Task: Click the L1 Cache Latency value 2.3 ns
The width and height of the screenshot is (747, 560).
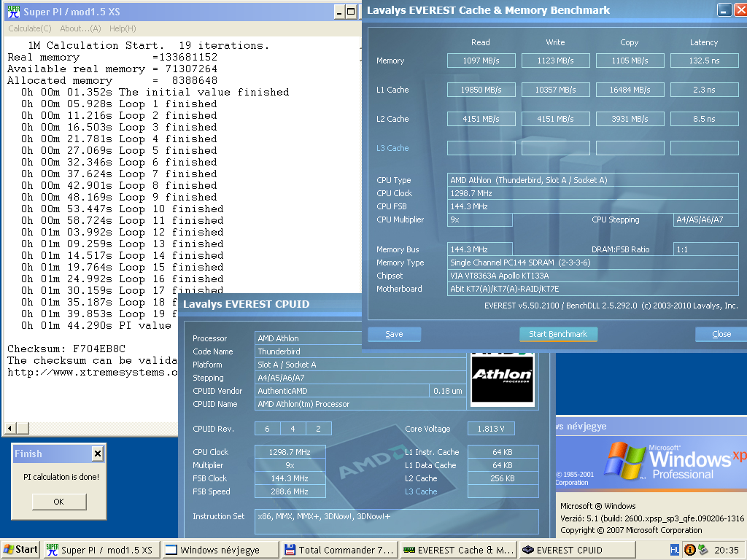Action: 704,90
